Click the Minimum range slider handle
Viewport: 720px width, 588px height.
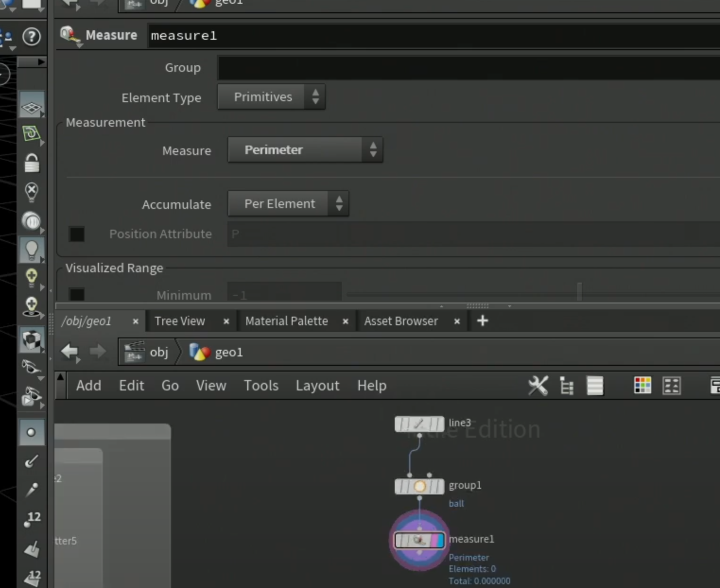pos(580,292)
